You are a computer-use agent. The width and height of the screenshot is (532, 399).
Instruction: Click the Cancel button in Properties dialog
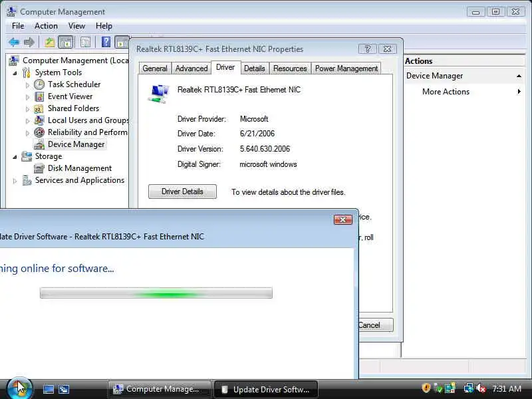click(376, 325)
